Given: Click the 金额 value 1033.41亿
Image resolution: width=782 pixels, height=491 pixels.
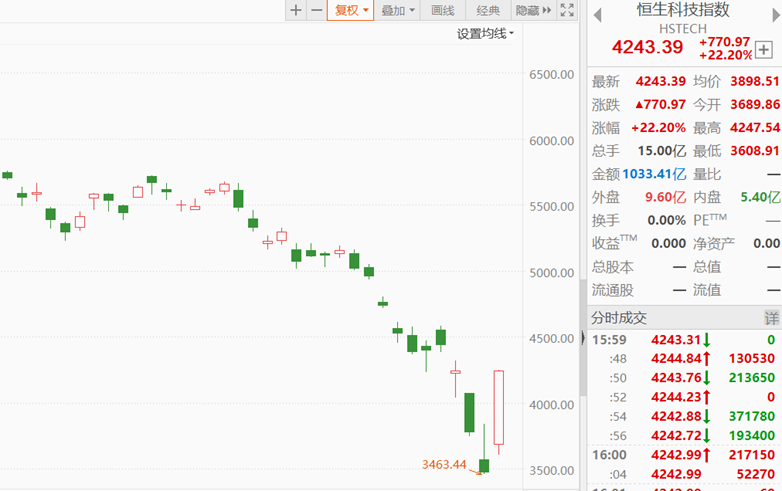Looking at the screenshot, I should click(654, 174).
